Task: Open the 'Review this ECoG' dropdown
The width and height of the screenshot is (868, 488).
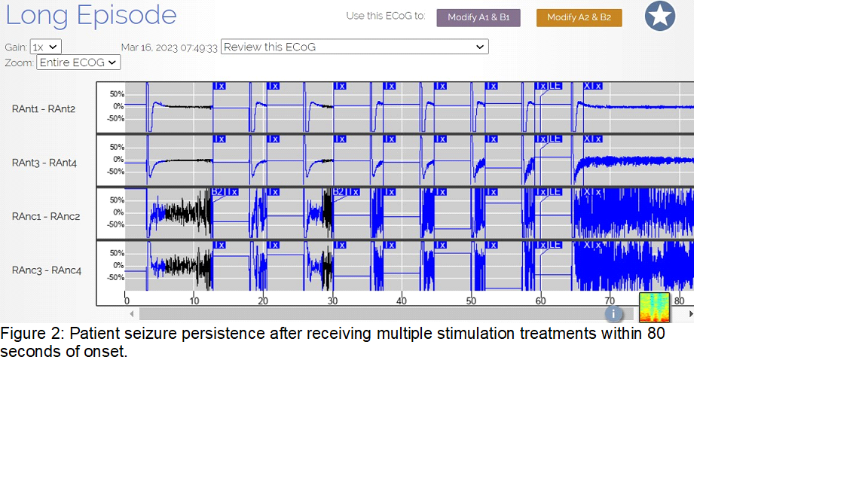Action: tap(354, 47)
